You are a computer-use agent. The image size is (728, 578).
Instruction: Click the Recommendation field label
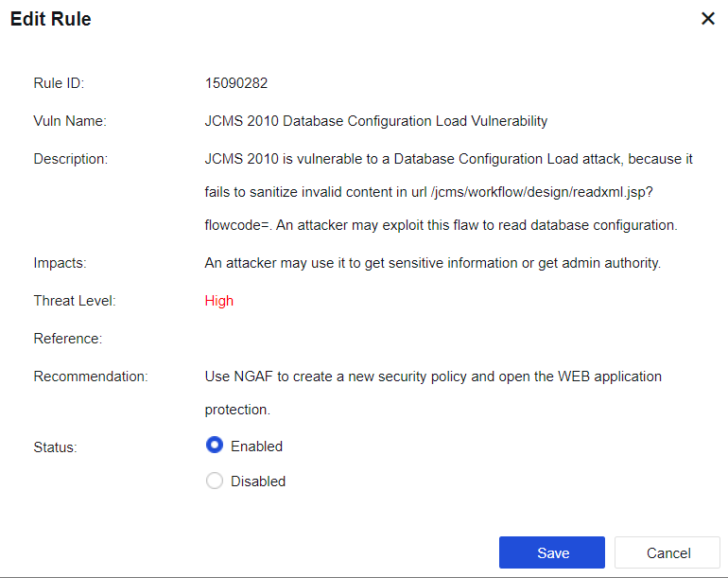[91, 377]
